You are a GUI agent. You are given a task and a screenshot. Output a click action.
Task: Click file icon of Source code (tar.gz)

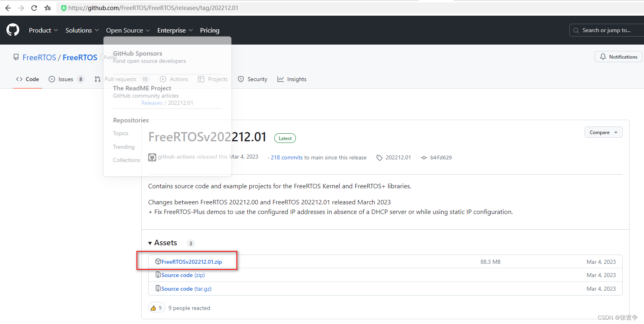point(158,289)
